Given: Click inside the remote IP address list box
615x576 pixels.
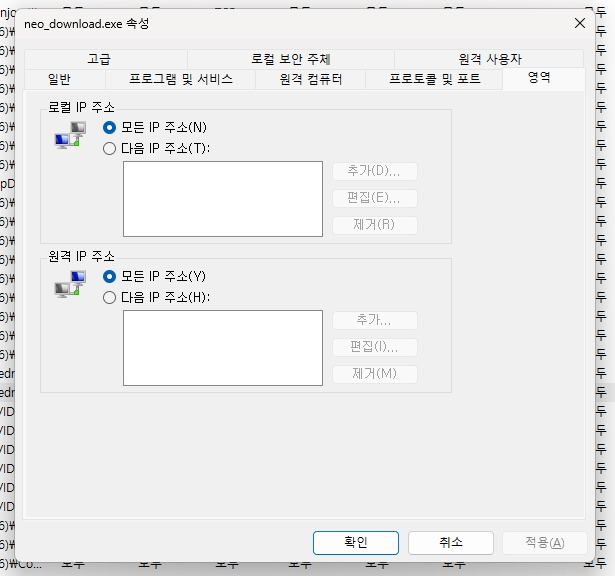Looking at the screenshot, I should click(222, 347).
